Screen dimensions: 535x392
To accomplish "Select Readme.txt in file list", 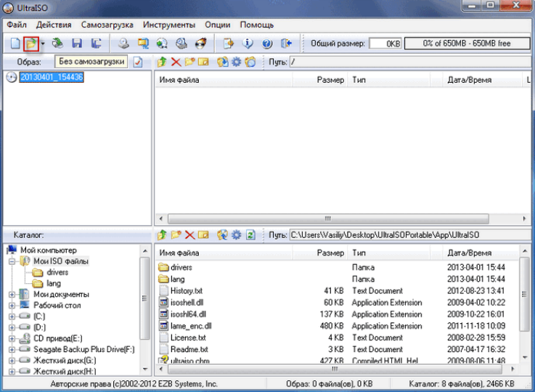I will coord(189,349).
